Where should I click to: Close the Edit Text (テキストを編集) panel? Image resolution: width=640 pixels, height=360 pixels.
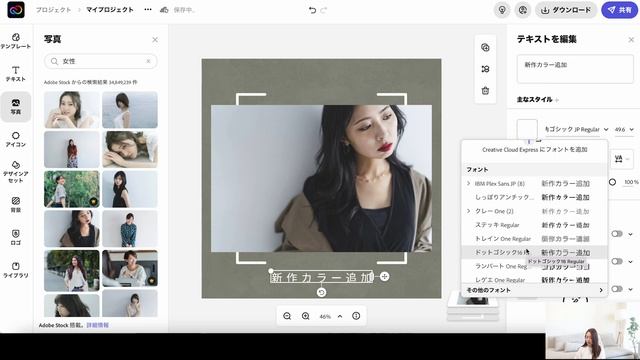pos(631,40)
